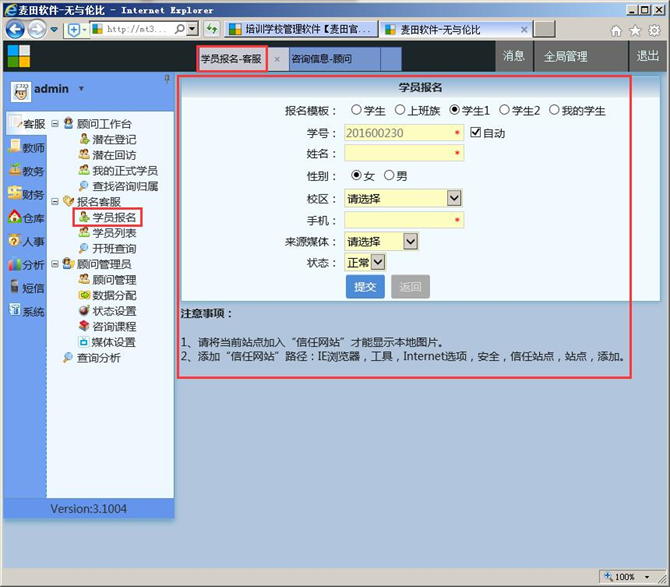Select 学生1 template radio button
Image resolution: width=670 pixels, height=587 pixels.
[454, 110]
